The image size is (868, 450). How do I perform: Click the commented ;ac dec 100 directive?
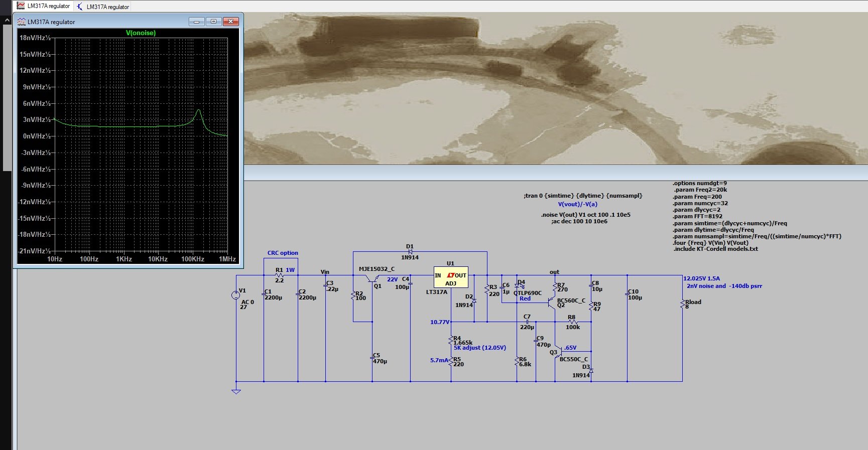(x=579, y=221)
